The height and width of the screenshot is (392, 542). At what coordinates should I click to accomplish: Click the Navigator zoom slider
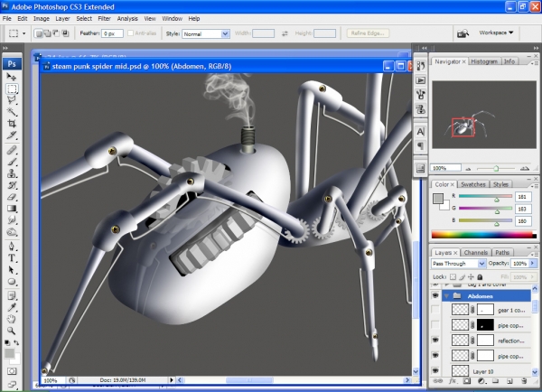pyautogui.click(x=496, y=168)
